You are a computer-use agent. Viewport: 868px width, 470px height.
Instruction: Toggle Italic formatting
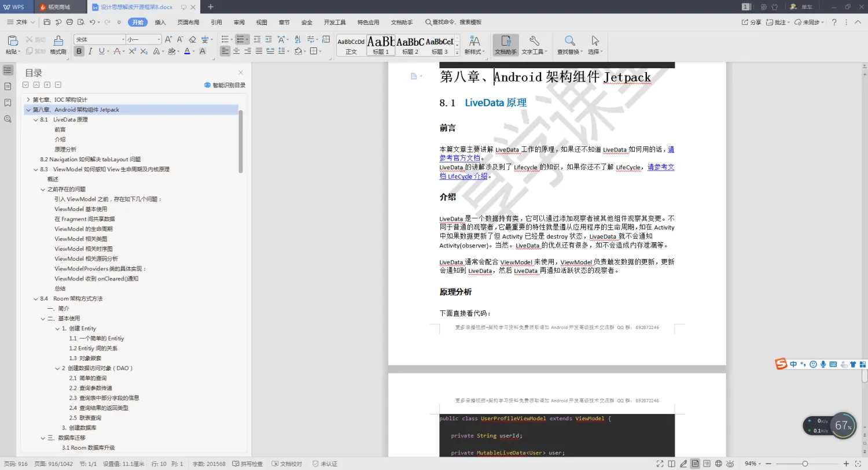point(90,51)
